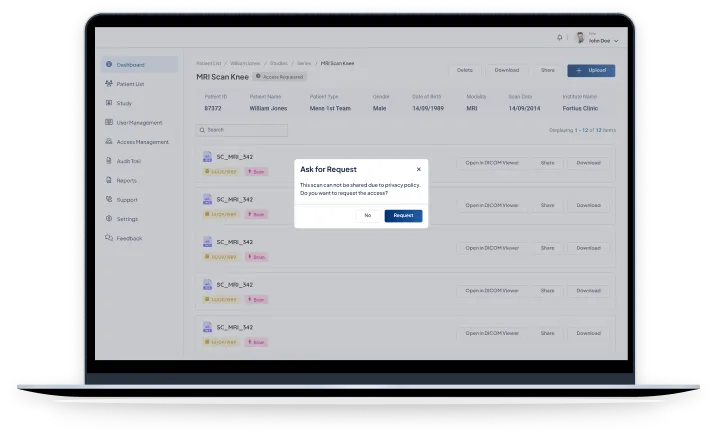717x435 pixels.
Task: Click Scan Date value 14/09/2014
Action: point(524,108)
